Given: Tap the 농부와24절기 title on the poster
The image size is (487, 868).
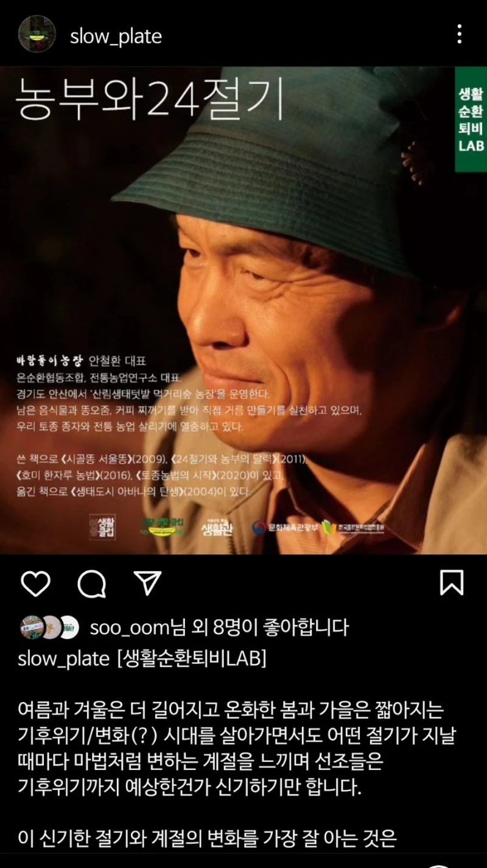Looking at the screenshot, I should point(150,98).
